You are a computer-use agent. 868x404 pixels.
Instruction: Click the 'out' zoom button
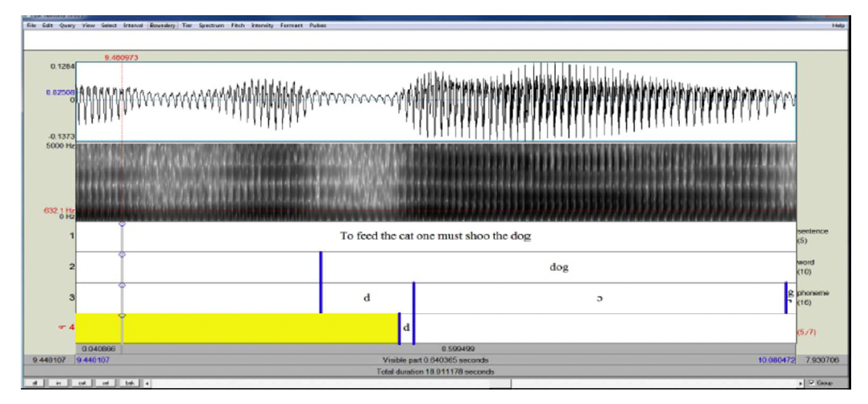81,384
